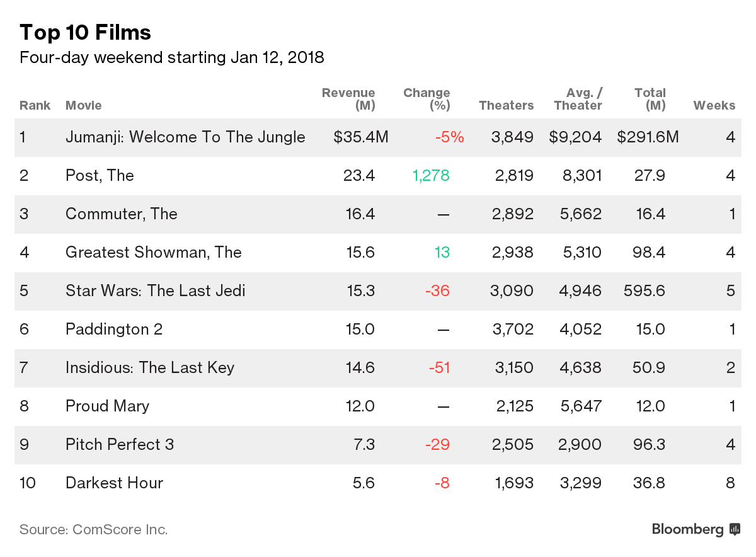Click the Change (%) column header
The width and height of the screenshot is (756, 557).
coord(427,99)
